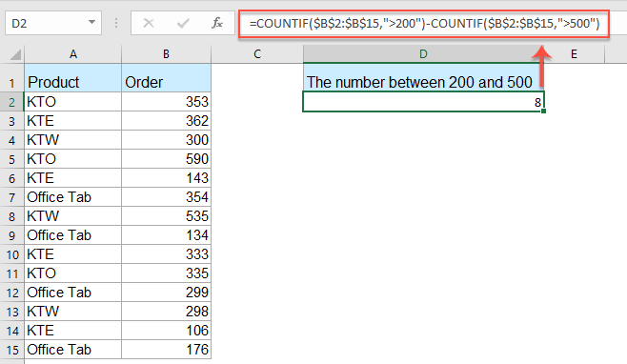This screenshot has width=627, height=364.
Task: Click Office Tab in row 9
Action: pyautogui.click(x=72, y=235)
